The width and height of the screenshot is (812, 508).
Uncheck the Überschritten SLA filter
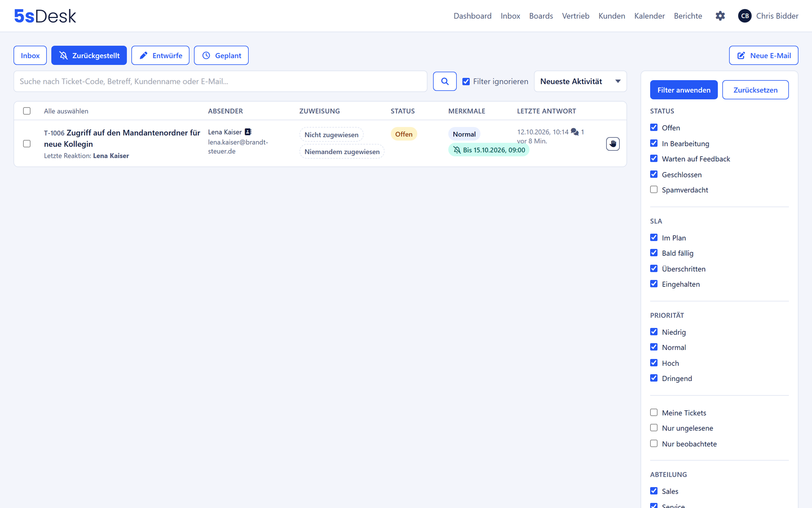point(654,269)
